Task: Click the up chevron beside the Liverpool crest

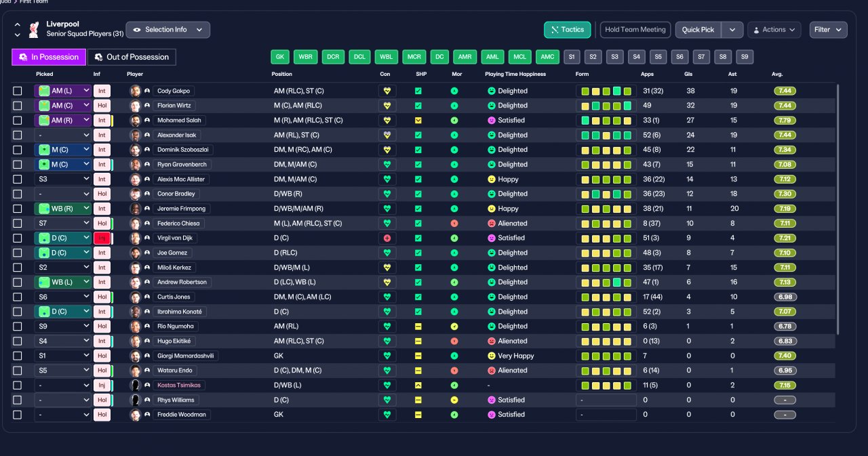Action: pos(17,25)
